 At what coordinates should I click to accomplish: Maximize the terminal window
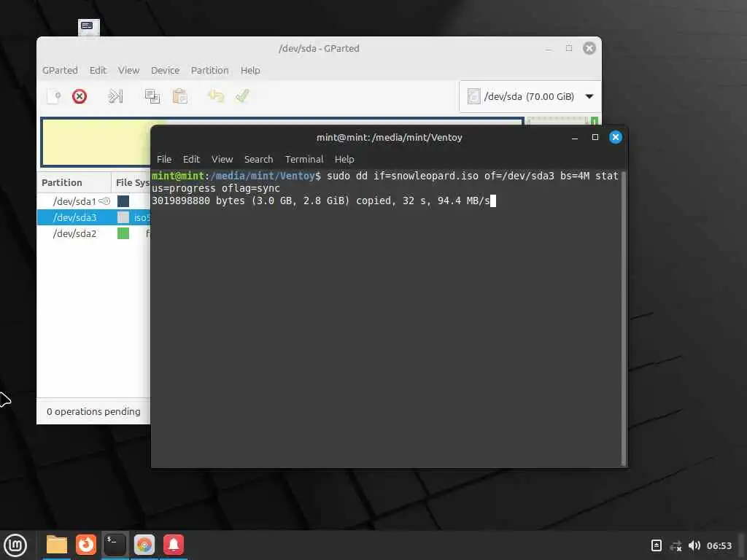pos(595,137)
